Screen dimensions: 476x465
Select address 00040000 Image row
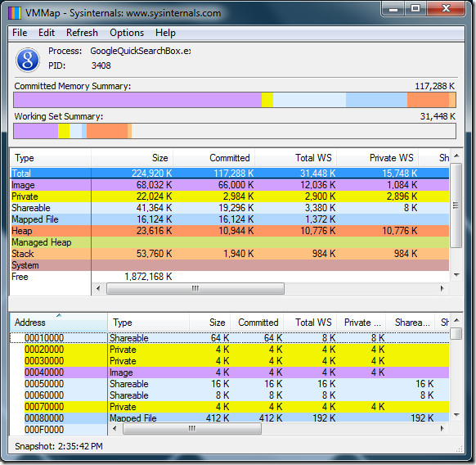230,372
